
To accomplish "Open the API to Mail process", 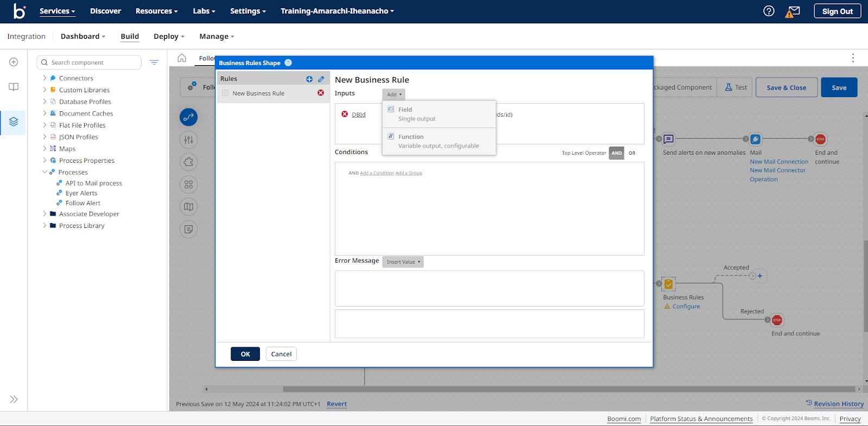I will [x=94, y=183].
